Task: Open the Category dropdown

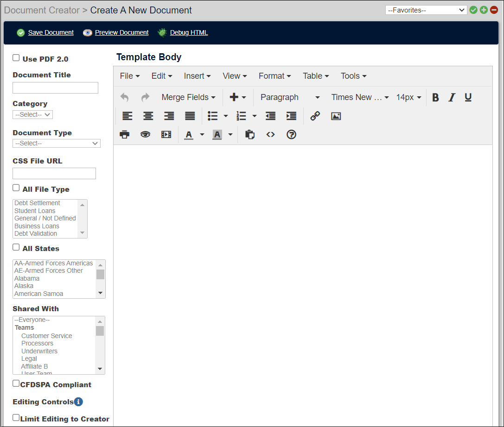Action: point(32,114)
